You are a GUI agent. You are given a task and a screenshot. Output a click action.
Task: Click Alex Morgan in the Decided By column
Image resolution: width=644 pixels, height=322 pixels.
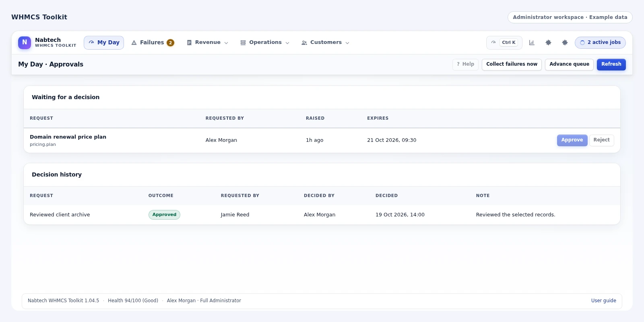pos(320,215)
